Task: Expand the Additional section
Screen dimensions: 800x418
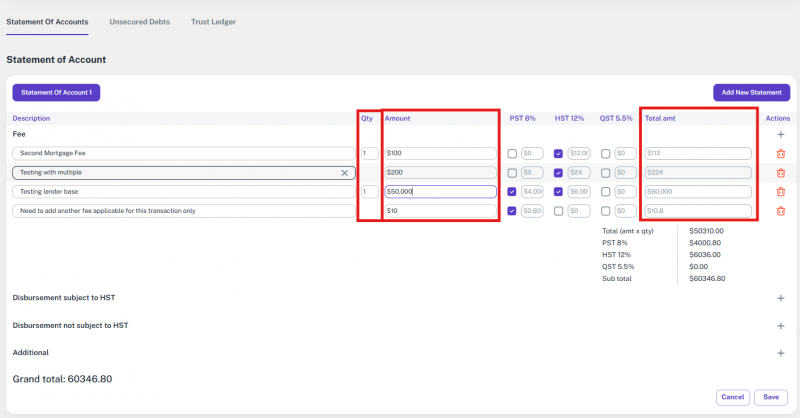Action: click(x=781, y=353)
